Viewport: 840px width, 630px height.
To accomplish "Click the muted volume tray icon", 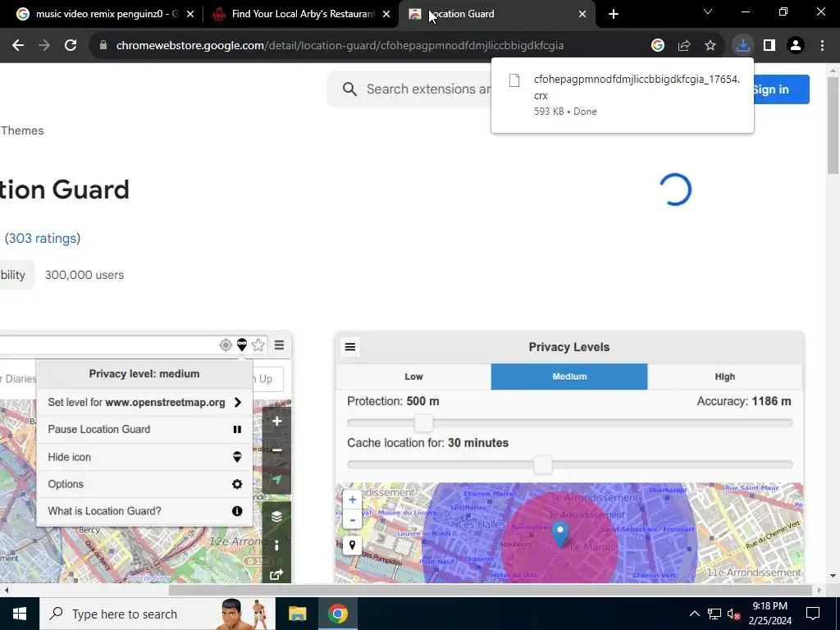I will tap(734, 614).
